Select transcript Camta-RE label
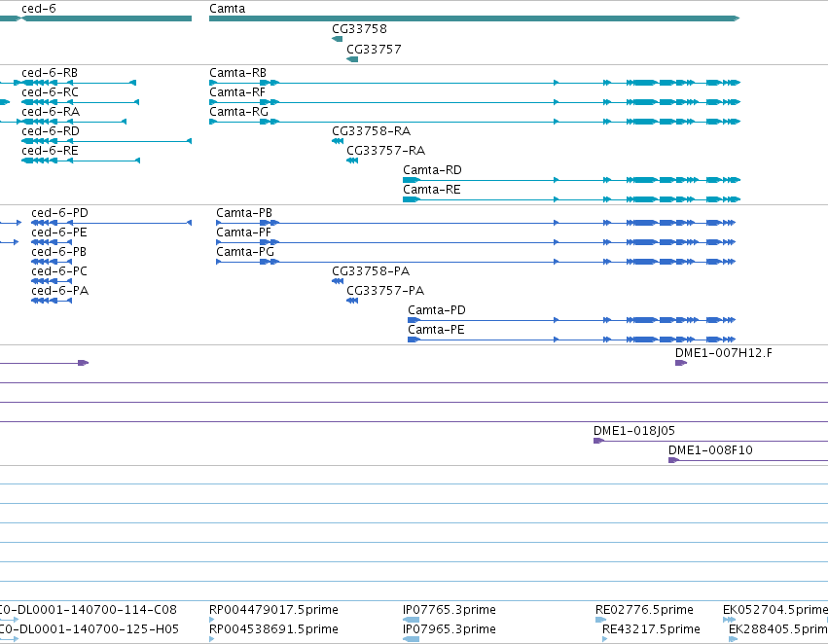 click(x=432, y=190)
